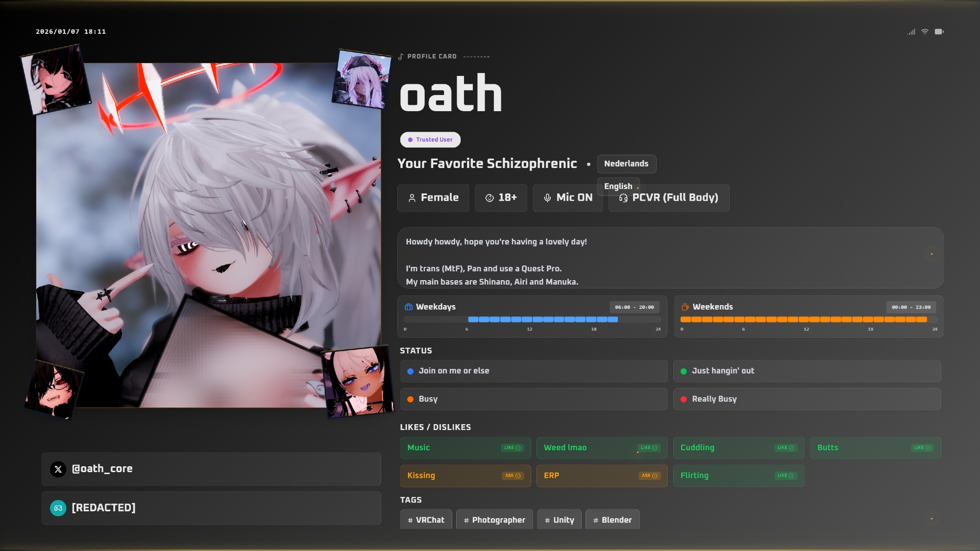Click the battery icon at top right

[939, 32]
